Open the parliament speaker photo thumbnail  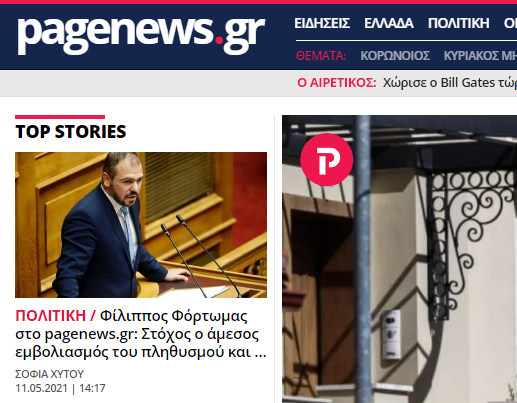141,225
